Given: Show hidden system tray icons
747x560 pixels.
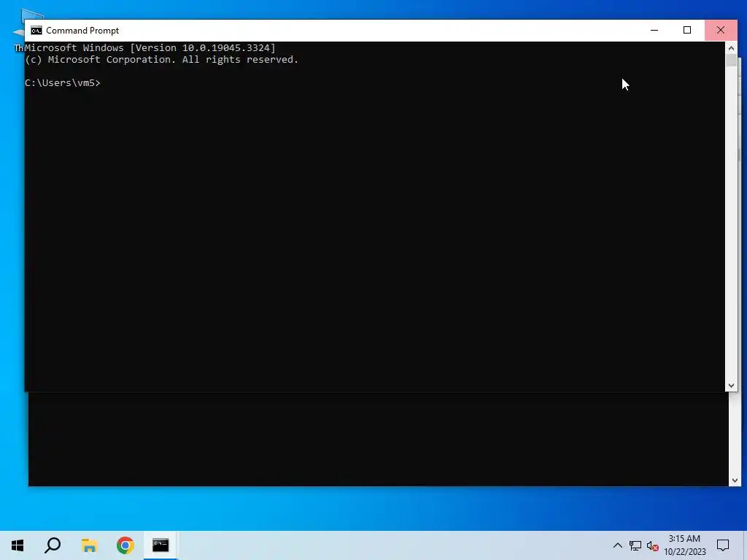Looking at the screenshot, I should pyautogui.click(x=617, y=545).
